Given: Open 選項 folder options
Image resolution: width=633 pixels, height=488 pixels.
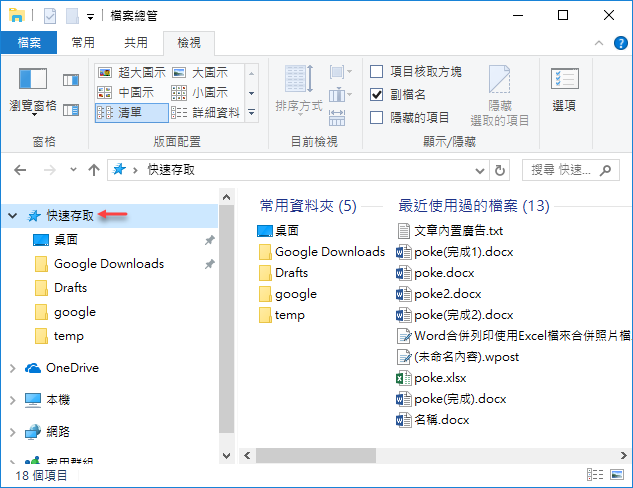Looking at the screenshot, I should point(564,90).
